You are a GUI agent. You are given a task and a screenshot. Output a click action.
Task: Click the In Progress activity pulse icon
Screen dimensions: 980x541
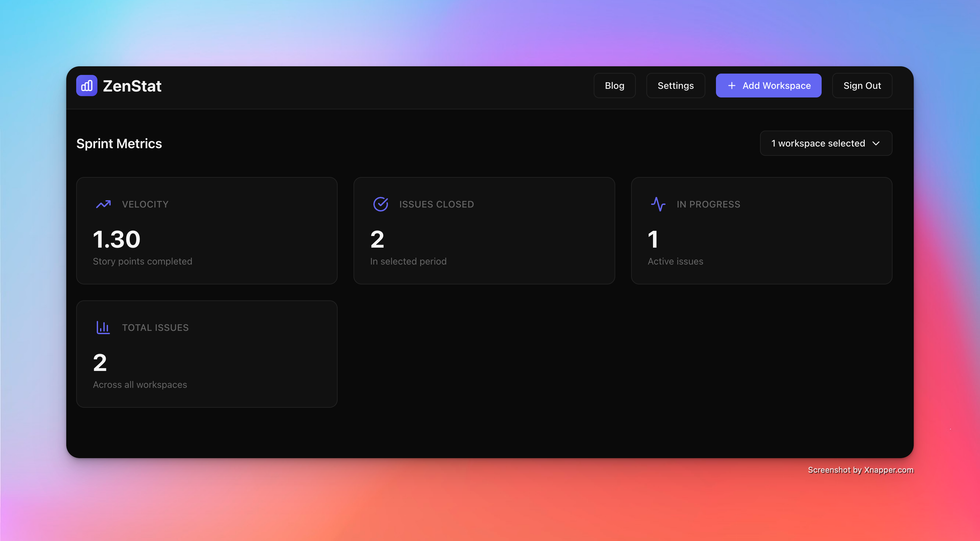658,205
